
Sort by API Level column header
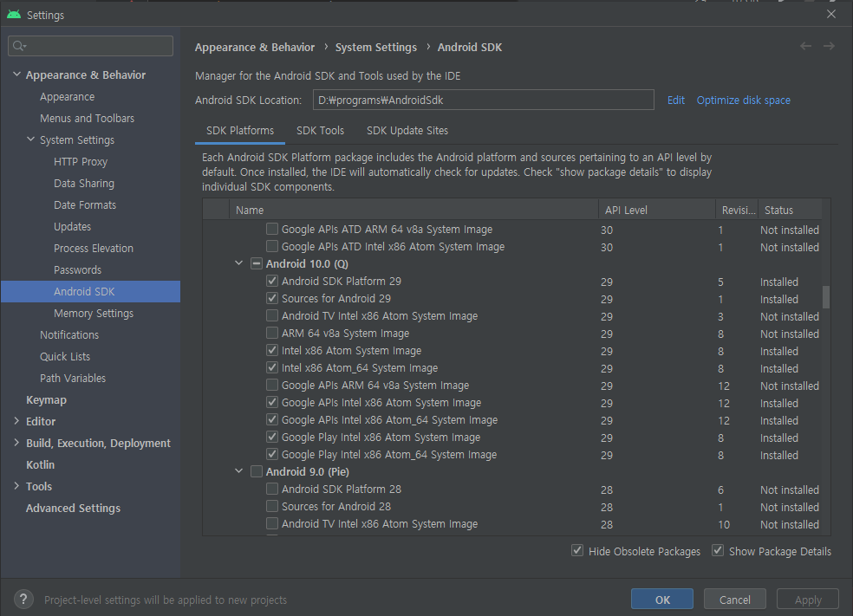(656, 210)
